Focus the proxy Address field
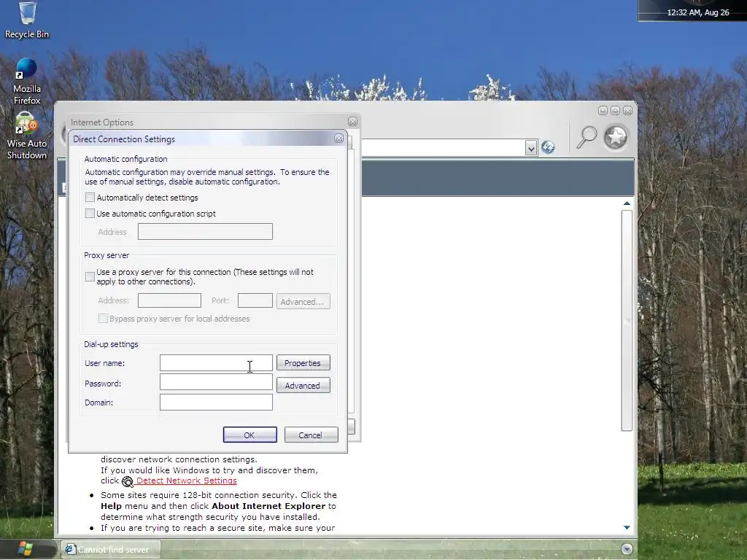The image size is (747, 560). [169, 300]
